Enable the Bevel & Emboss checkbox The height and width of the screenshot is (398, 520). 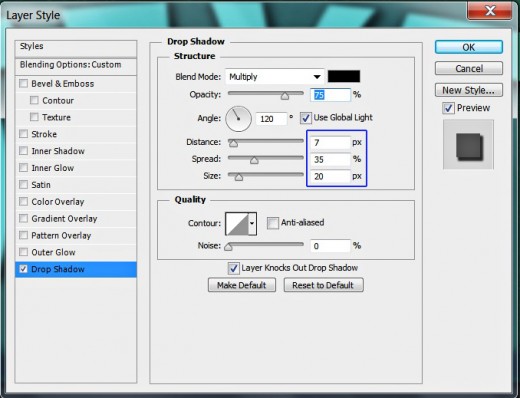tap(23, 83)
